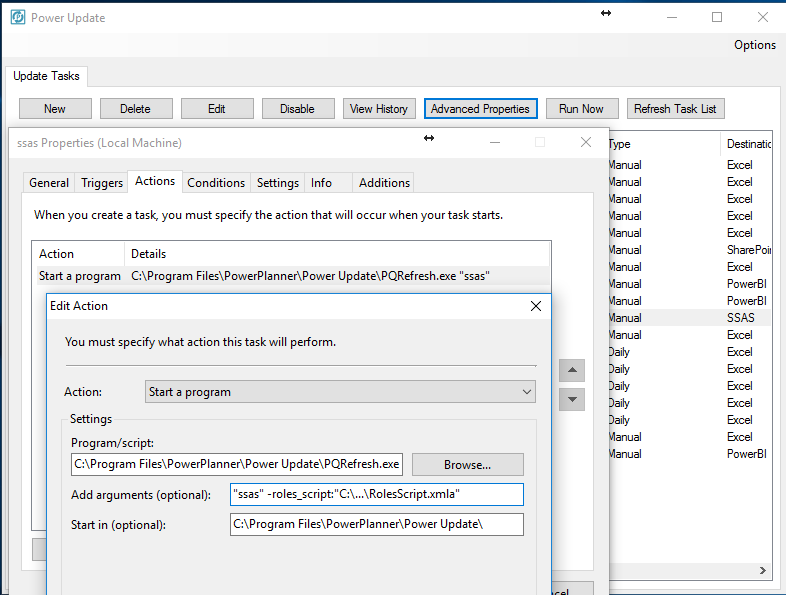The width and height of the screenshot is (786, 595).
Task: Select the SSAS destination task row
Action: (x=691, y=318)
